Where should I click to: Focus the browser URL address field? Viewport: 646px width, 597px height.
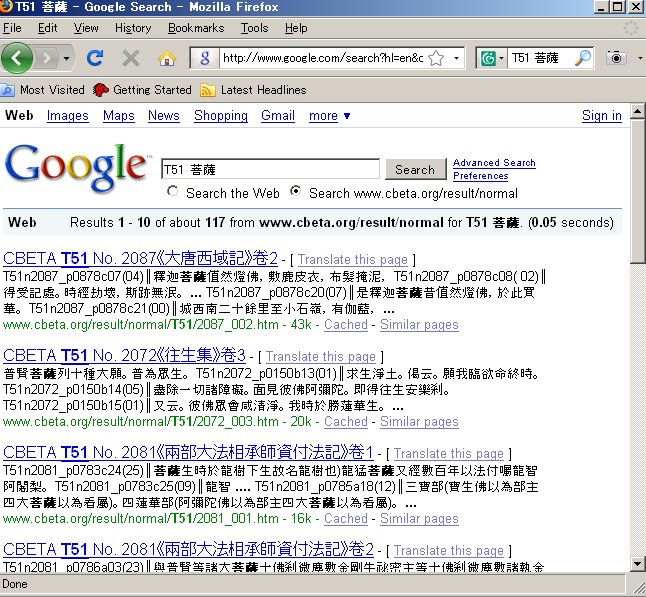(x=323, y=58)
